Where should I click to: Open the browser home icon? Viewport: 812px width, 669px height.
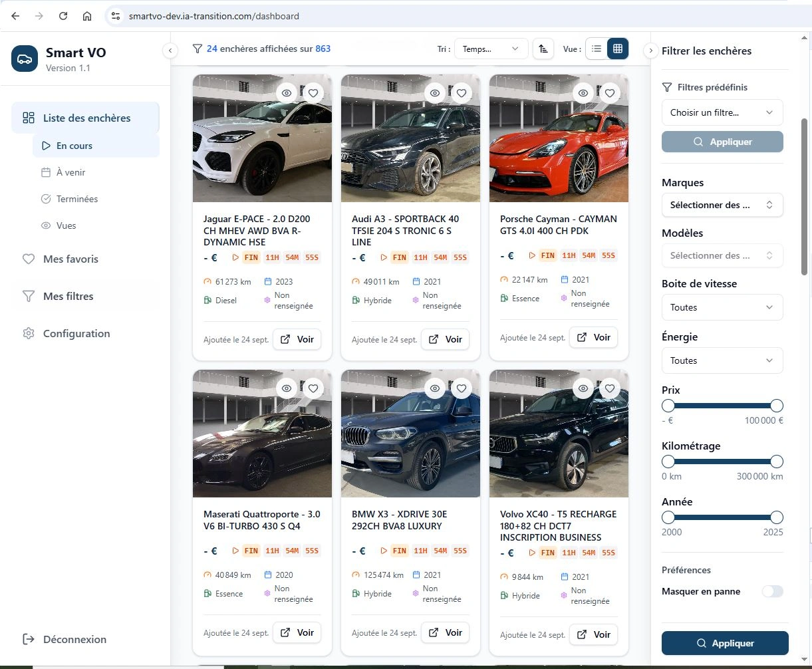click(87, 16)
